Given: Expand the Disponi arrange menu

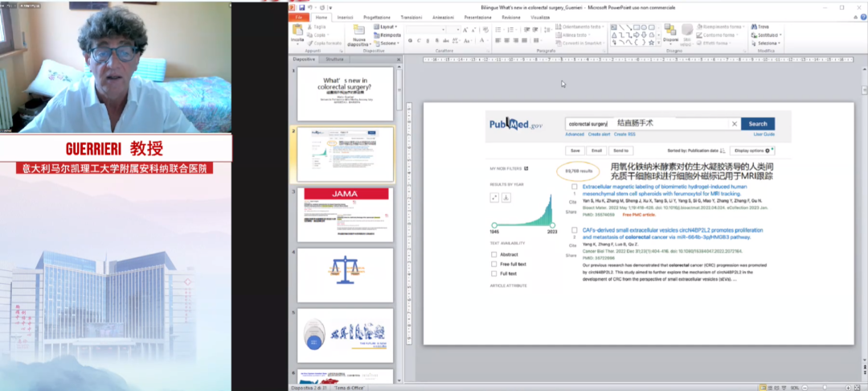Looking at the screenshot, I should [x=670, y=35].
